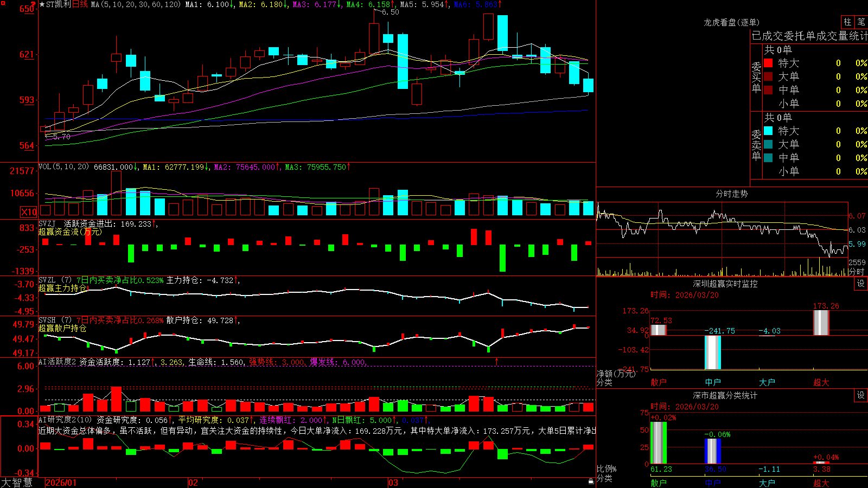This screenshot has height=488, width=868.
Task: Click the 大智慧 logo at bottom-left
Action: [x=17, y=483]
